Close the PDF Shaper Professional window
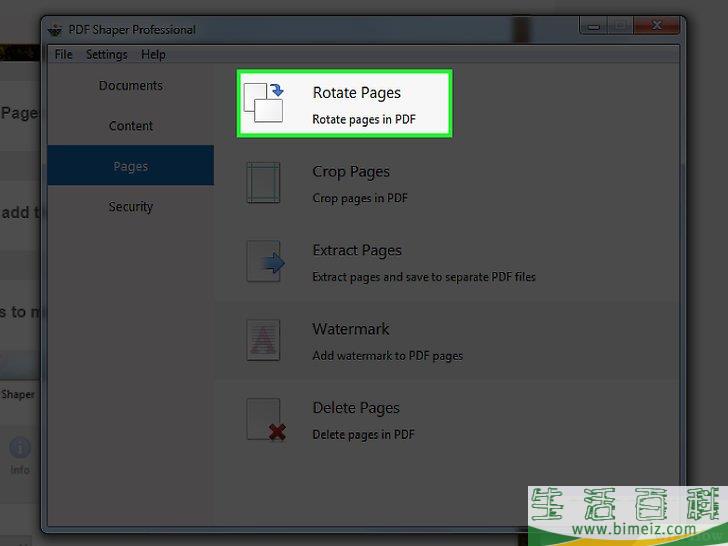 click(x=656, y=26)
